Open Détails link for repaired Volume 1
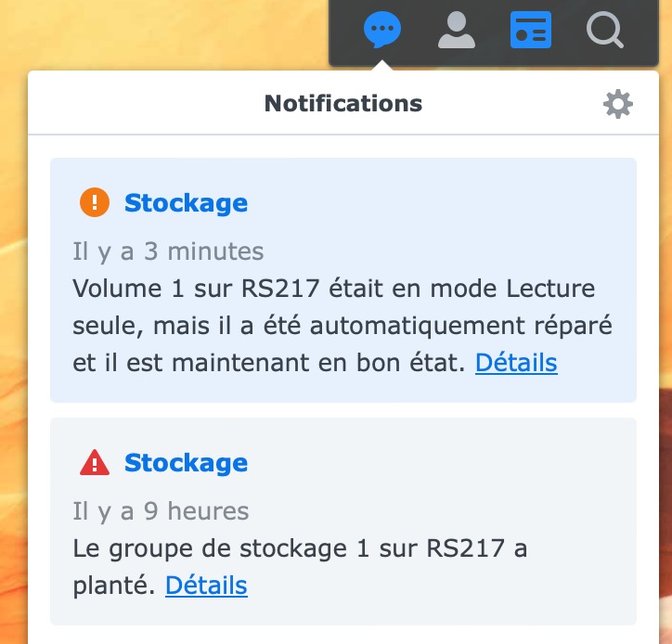Screen dimensions: 672x644 click(x=516, y=362)
